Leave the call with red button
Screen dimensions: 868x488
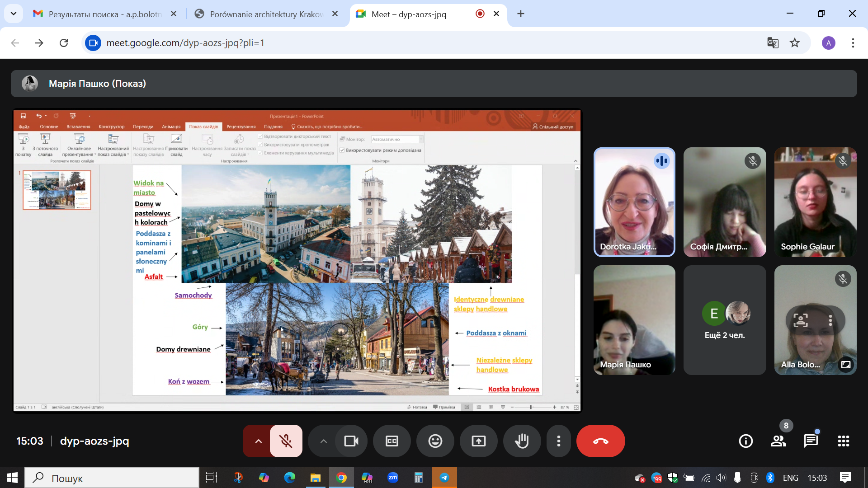click(x=600, y=441)
